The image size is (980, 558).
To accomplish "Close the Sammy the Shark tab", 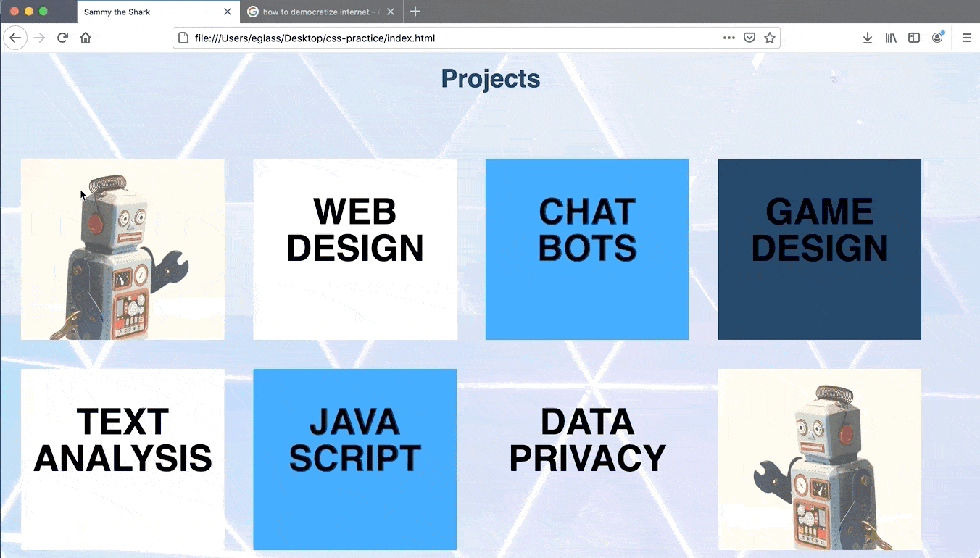I will [x=228, y=12].
